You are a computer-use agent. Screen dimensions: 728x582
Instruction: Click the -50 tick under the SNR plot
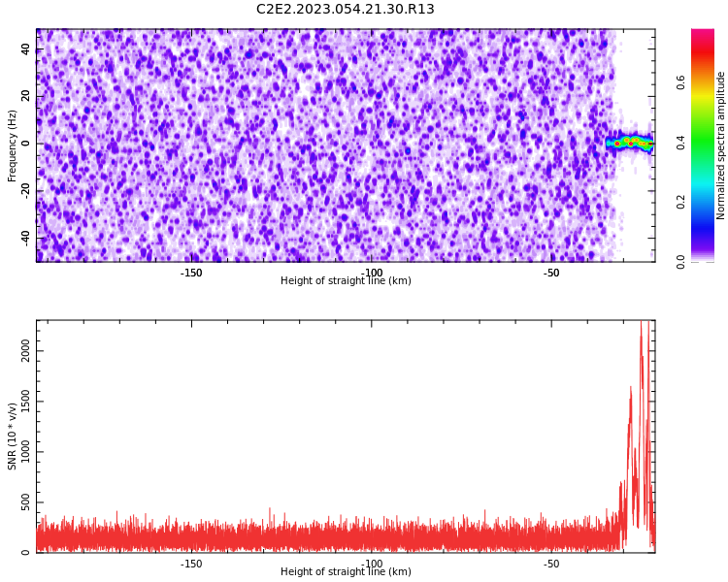551,564
